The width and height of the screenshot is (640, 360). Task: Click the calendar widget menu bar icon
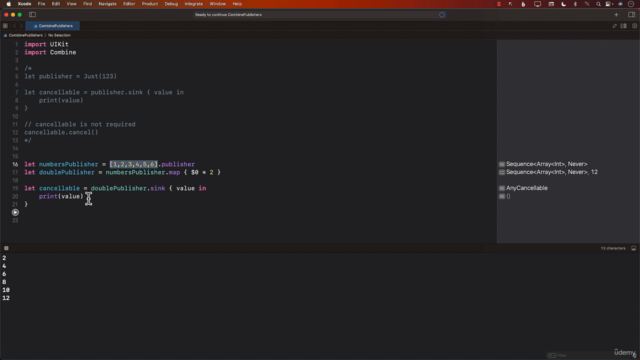click(x=551, y=4)
